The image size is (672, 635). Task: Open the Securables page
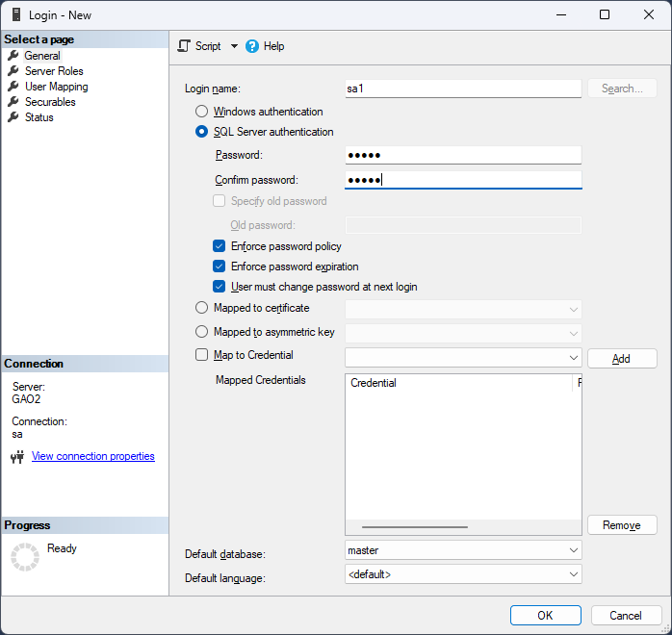tap(50, 102)
